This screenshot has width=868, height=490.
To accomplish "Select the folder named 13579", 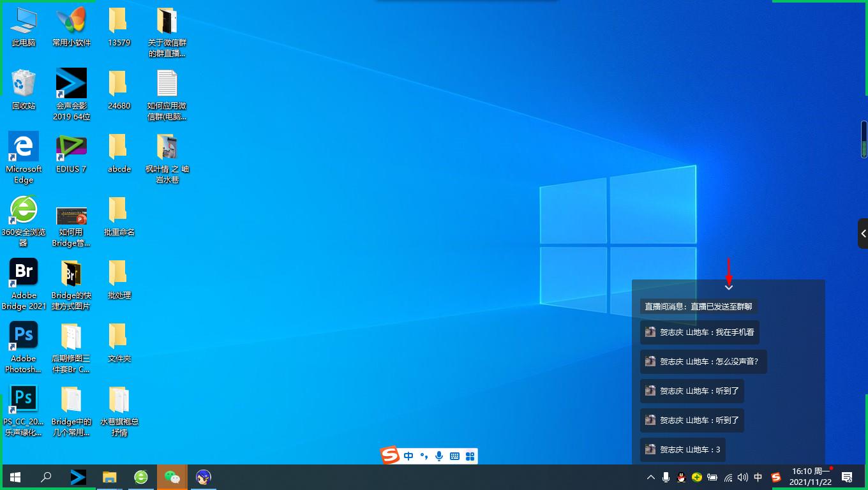I will 119,27.
